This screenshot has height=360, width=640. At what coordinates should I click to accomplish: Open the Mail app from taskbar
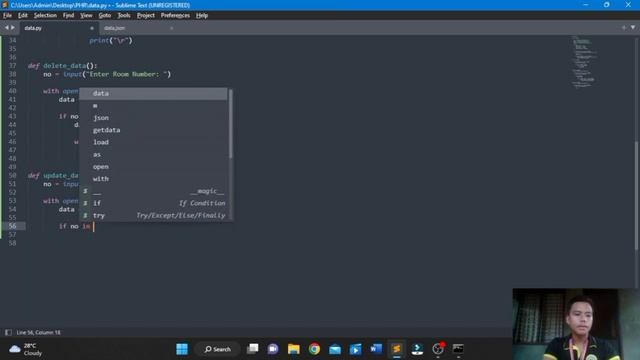(335, 349)
